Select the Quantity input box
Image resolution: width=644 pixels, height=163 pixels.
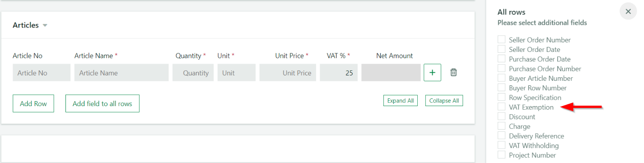pyautogui.click(x=193, y=73)
